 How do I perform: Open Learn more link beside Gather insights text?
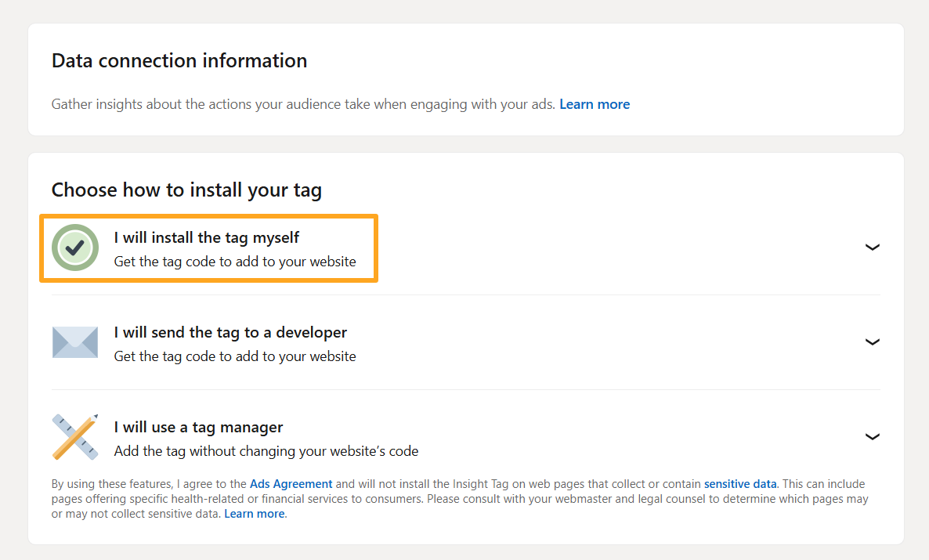[x=595, y=104]
